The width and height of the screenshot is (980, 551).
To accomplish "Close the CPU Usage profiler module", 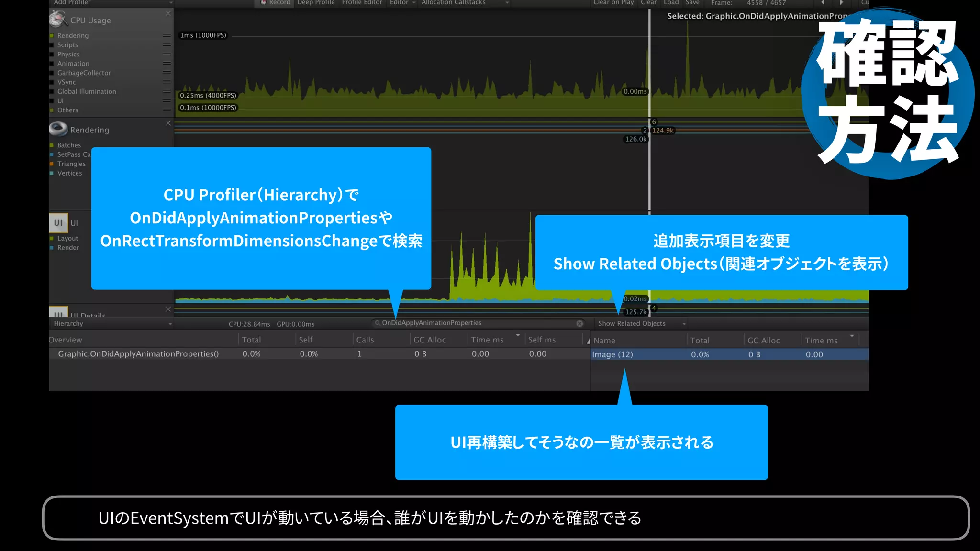I will tap(168, 13).
